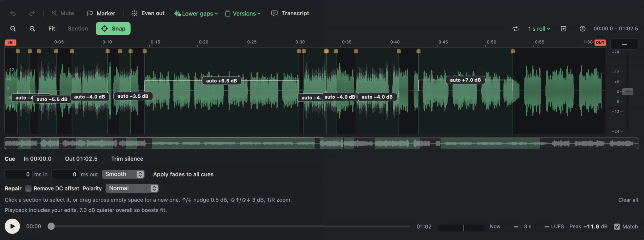This screenshot has height=240, width=644.
Task: Select the auto −3.5 dB section label
Action: pyautogui.click(x=133, y=96)
